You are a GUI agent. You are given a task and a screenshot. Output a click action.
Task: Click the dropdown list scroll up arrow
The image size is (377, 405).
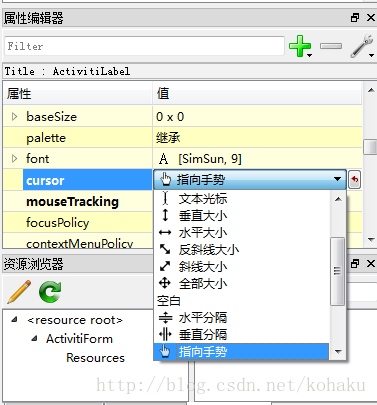point(338,199)
